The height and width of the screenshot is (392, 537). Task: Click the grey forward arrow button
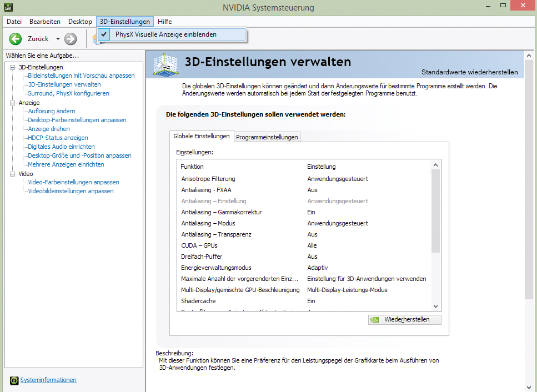[71, 39]
